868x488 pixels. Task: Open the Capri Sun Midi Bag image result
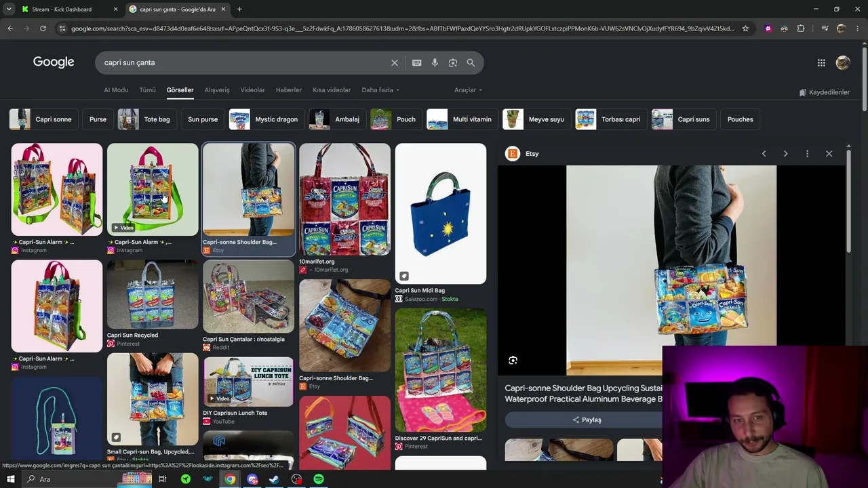click(441, 213)
